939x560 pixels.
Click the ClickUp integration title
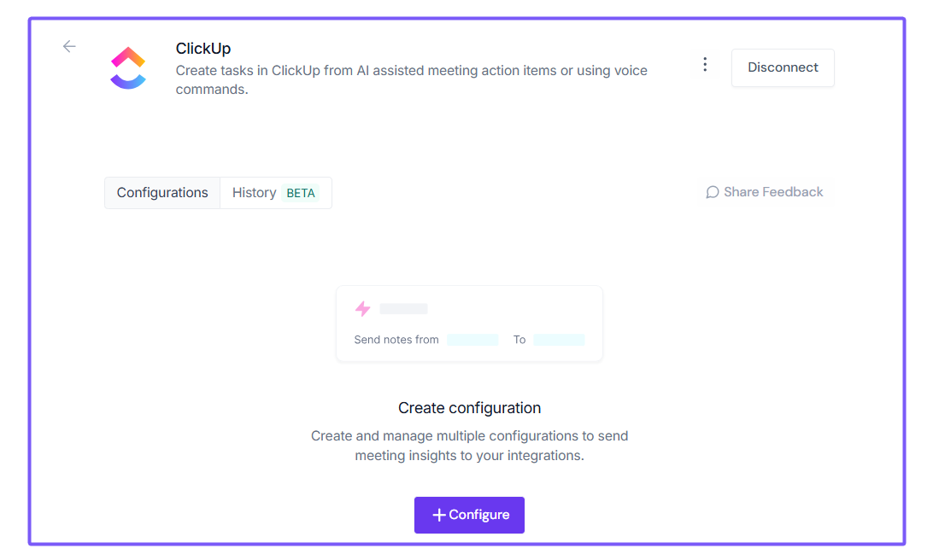pos(203,49)
